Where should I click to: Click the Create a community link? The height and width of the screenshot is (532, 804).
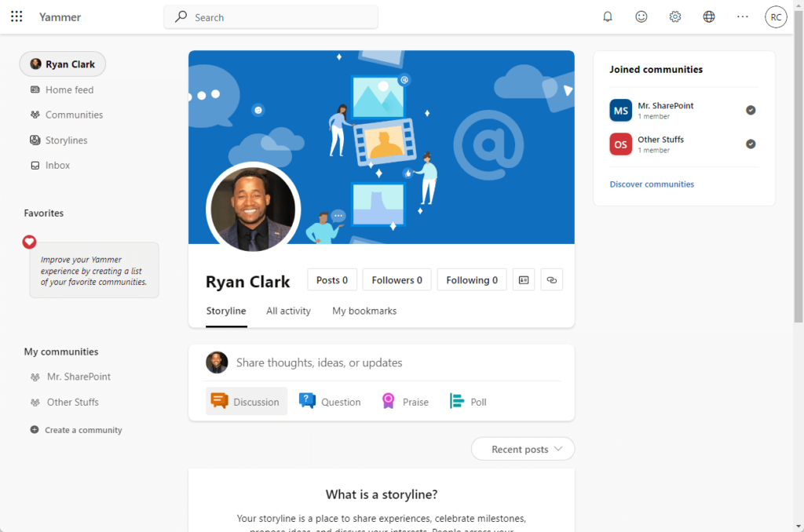coord(83,430)
